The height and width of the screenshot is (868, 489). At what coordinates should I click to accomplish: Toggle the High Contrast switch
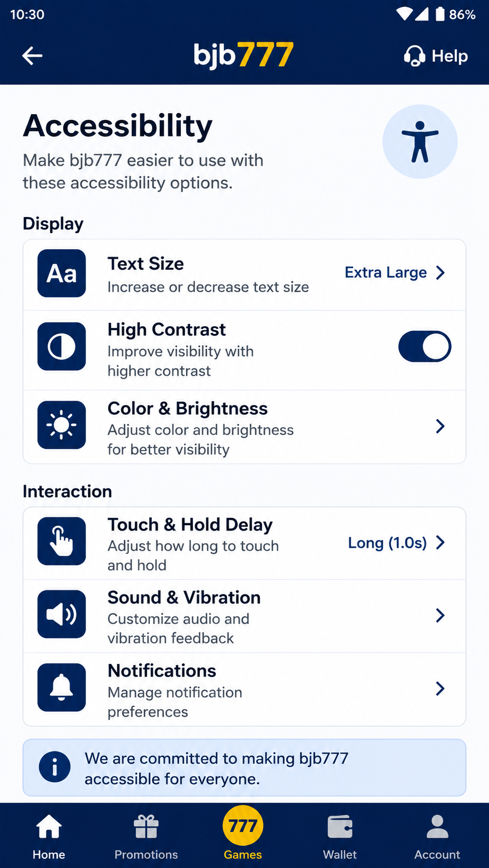pyautogui.click(x=425, y=346)
